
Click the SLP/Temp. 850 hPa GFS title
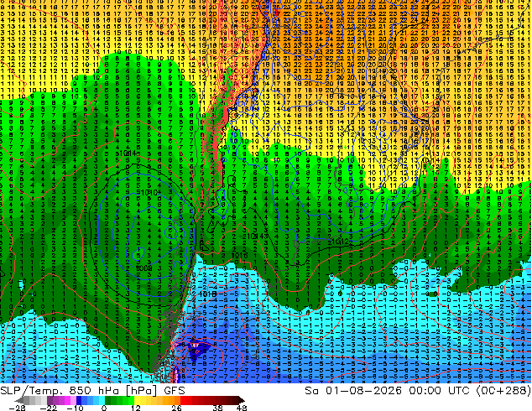click(92, 391)
